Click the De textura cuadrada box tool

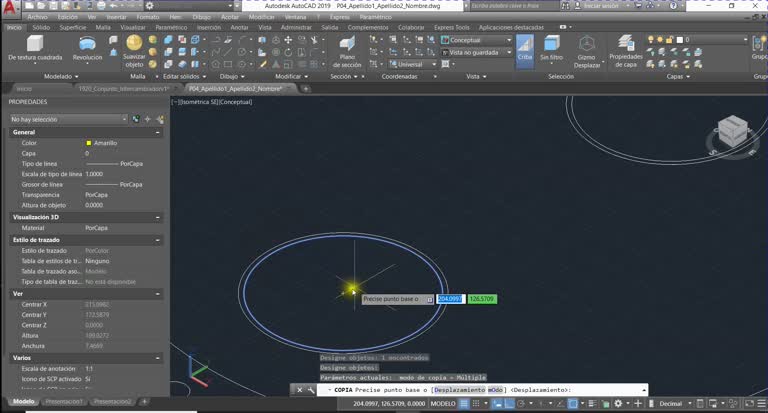[x=35, y=49]
